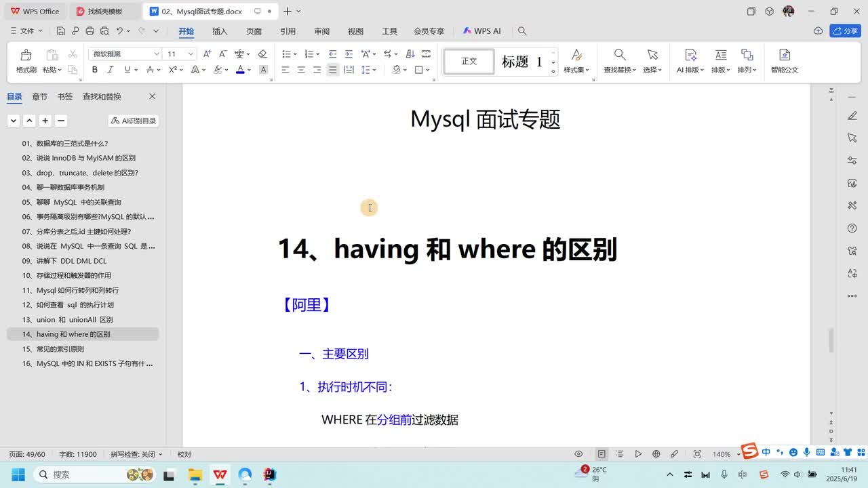The width and height of the screenshot is (868, 488).
Task: Open the Bookmarks (书签) panel tab
Action: point(65,97)
